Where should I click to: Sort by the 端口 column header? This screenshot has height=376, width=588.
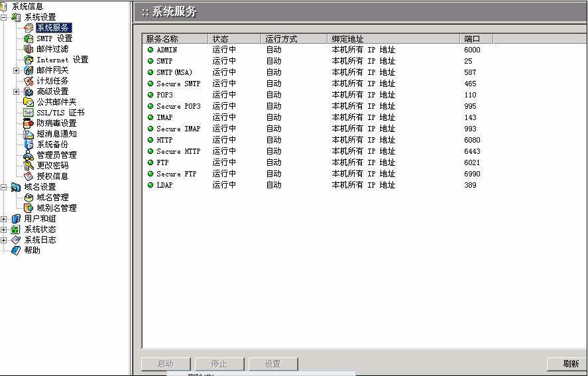click(x=476, y=39)
